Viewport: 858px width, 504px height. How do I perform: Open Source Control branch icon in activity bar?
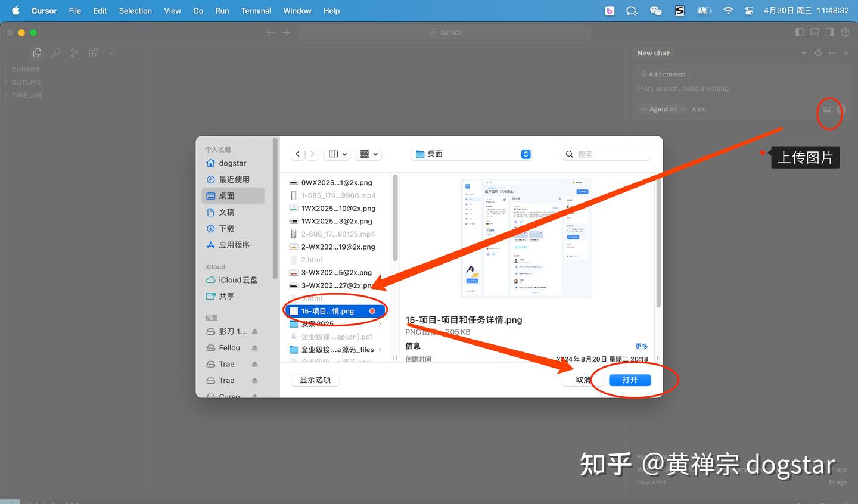[74, 52]
